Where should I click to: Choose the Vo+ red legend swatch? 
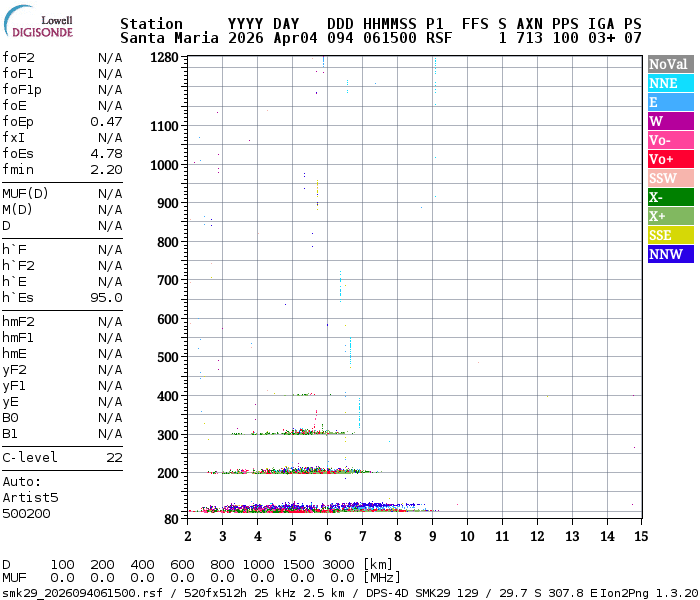point(670,159)
